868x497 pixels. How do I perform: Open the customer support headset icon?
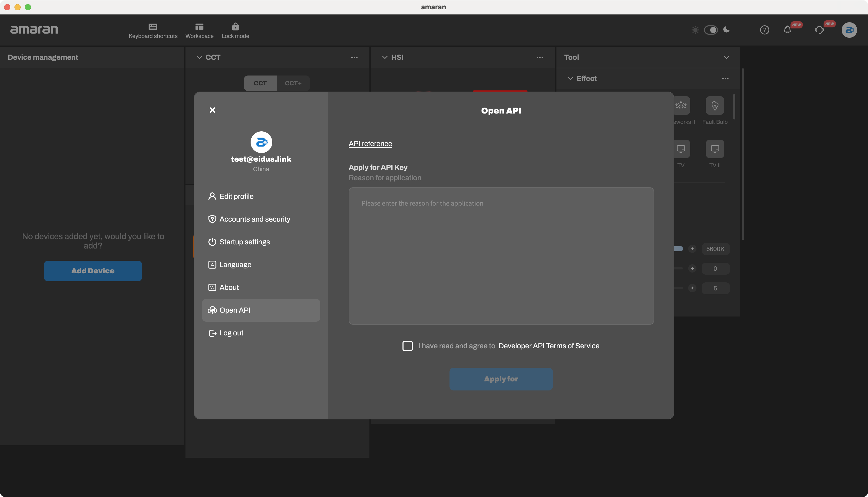click(x=819, y=30)
